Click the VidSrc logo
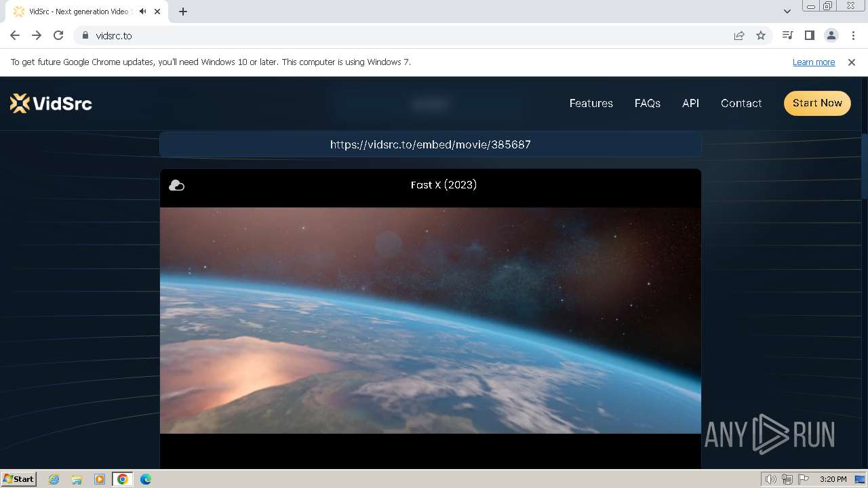868x488 pixels. click(x=51, y=103)
